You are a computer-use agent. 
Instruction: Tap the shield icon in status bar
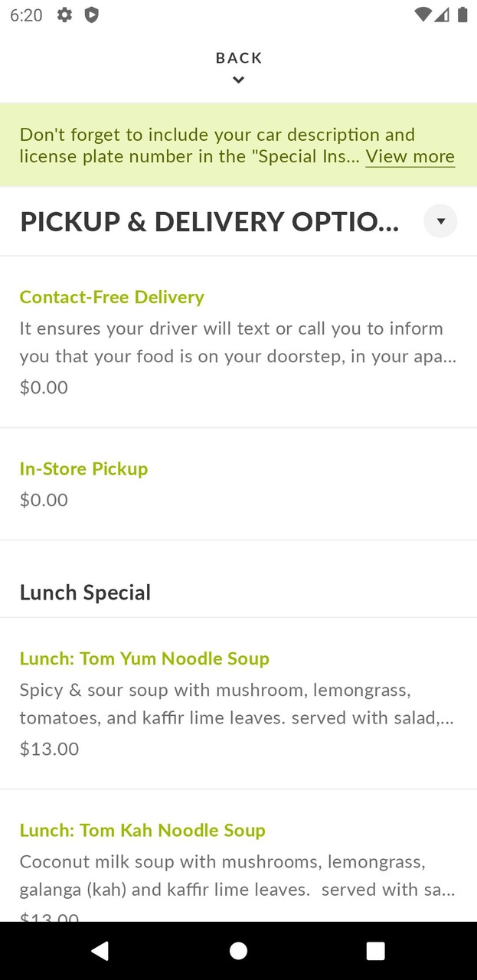click(x=91, y=15)
